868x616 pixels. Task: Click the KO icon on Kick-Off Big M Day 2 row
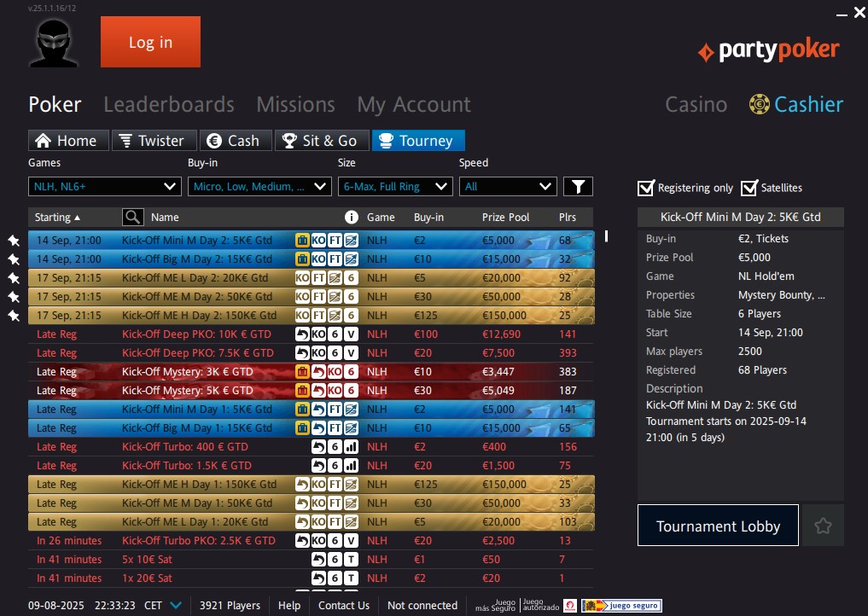[318, 259]
